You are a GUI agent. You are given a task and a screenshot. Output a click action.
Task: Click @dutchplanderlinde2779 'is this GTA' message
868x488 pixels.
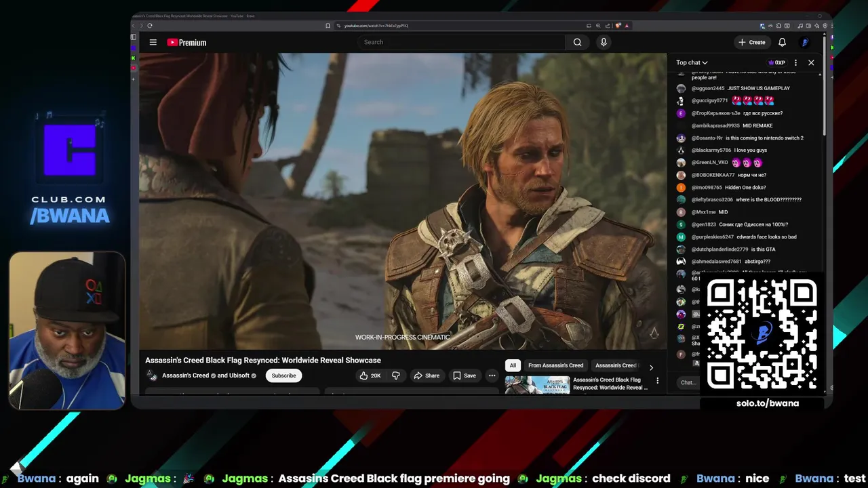point(763,249)
